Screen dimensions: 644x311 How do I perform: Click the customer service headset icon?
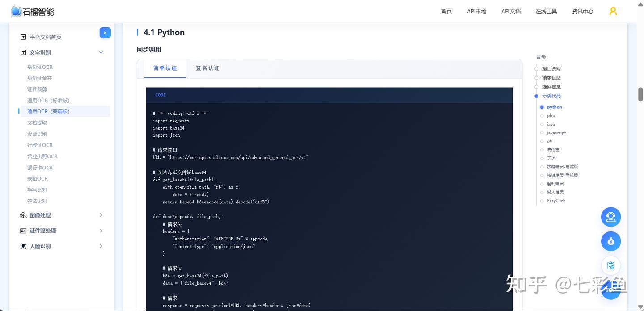coord(610,217)
